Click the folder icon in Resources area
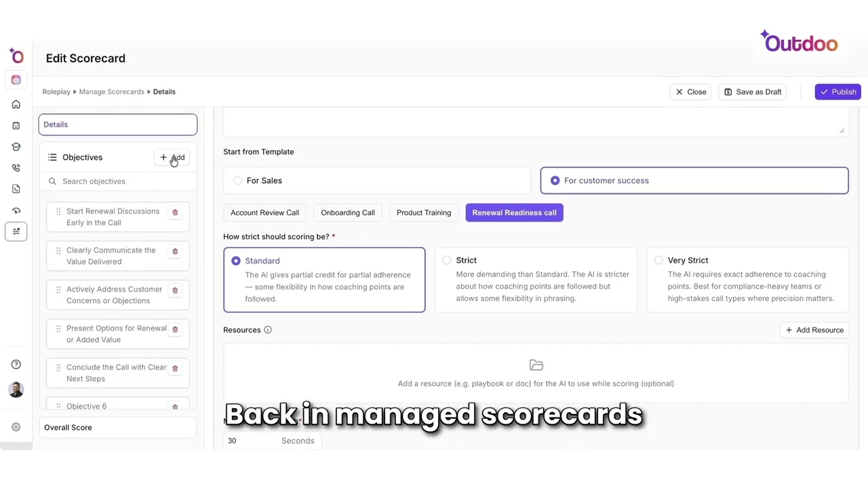Image resolution: width=868 pixels, height=488 pixels. [x=536, y=365]
